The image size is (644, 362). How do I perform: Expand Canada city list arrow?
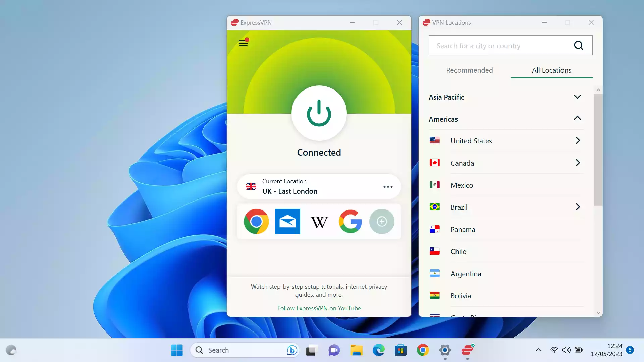pyautogui.click(x=578, y=163)
